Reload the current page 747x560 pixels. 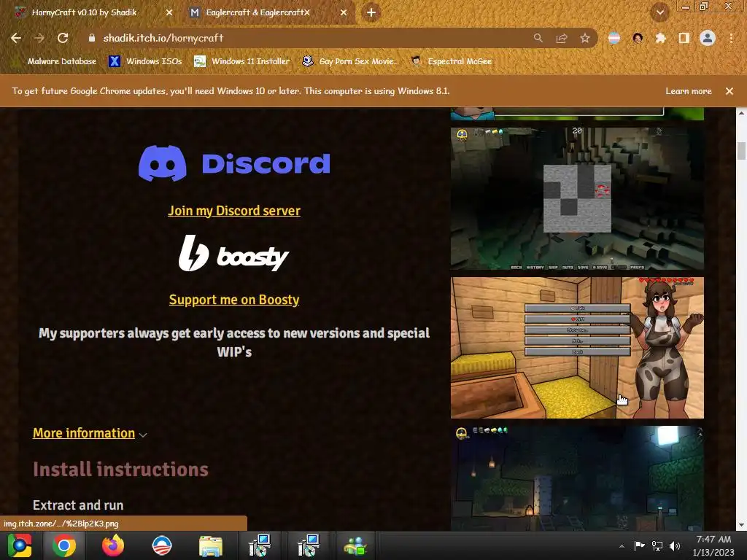[63, 38]
